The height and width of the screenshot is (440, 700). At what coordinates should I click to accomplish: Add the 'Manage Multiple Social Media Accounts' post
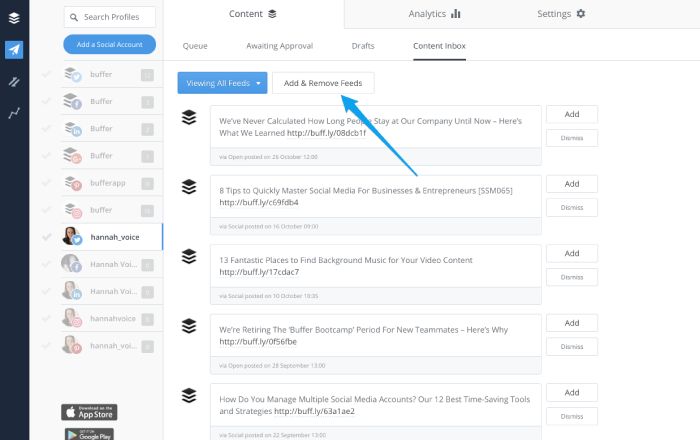[572, 393]
